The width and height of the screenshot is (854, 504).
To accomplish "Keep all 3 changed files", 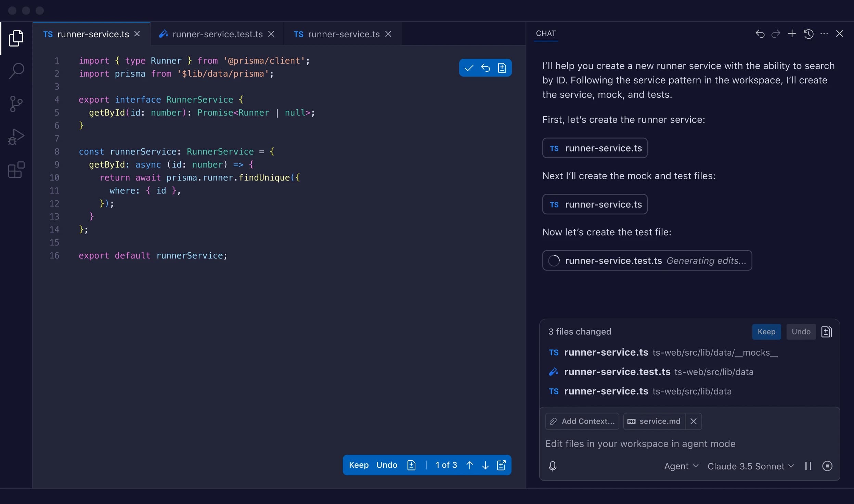I will (766, 331).
